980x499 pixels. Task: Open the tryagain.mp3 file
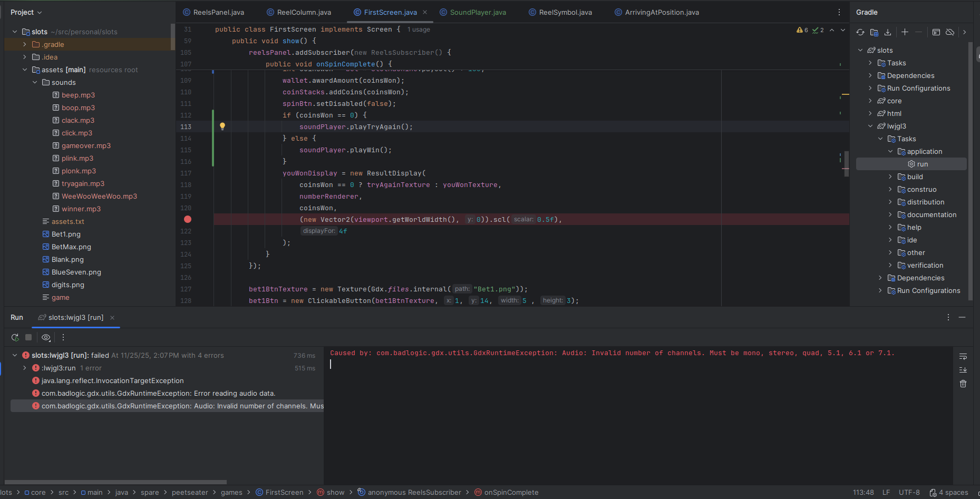(x=83, y=184)
